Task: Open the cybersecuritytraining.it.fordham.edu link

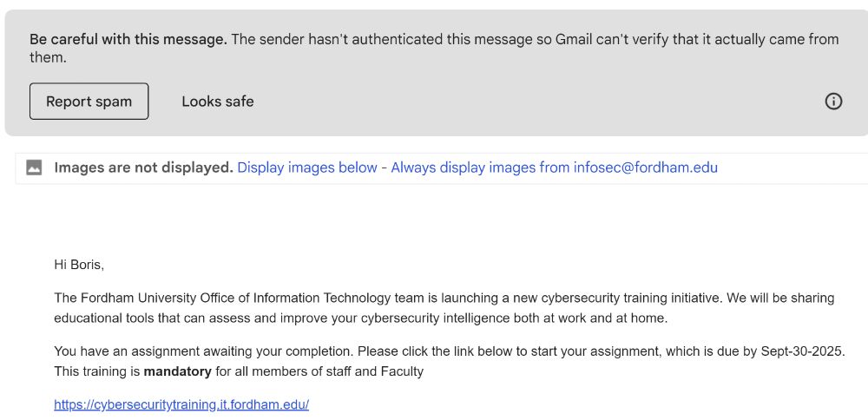Action: (181, 404)
